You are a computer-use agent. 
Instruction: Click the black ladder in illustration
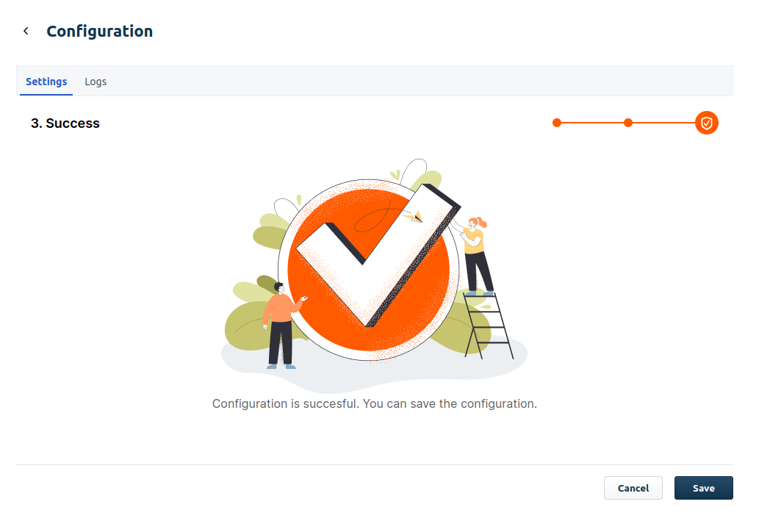pos(488,326)
